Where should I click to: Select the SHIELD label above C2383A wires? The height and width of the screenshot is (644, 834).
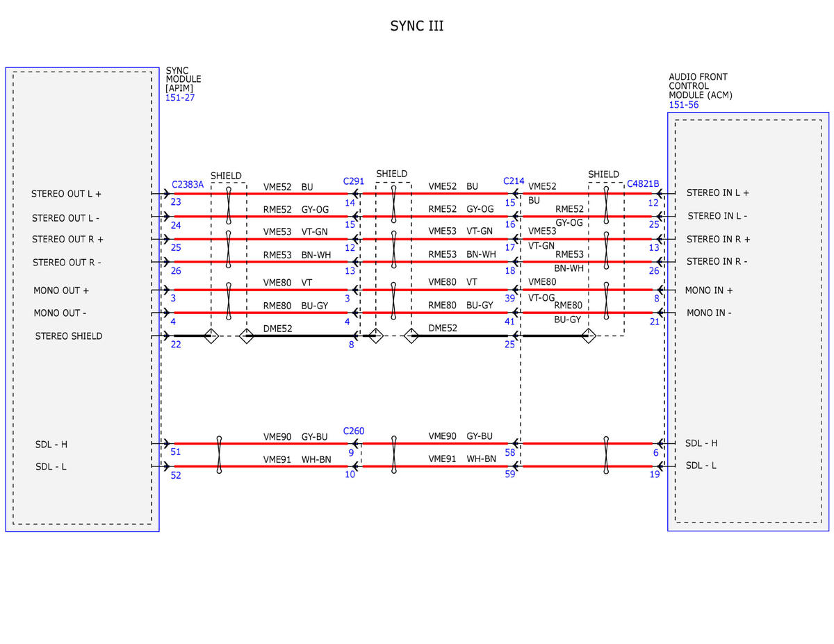click(x=226, y=176)
